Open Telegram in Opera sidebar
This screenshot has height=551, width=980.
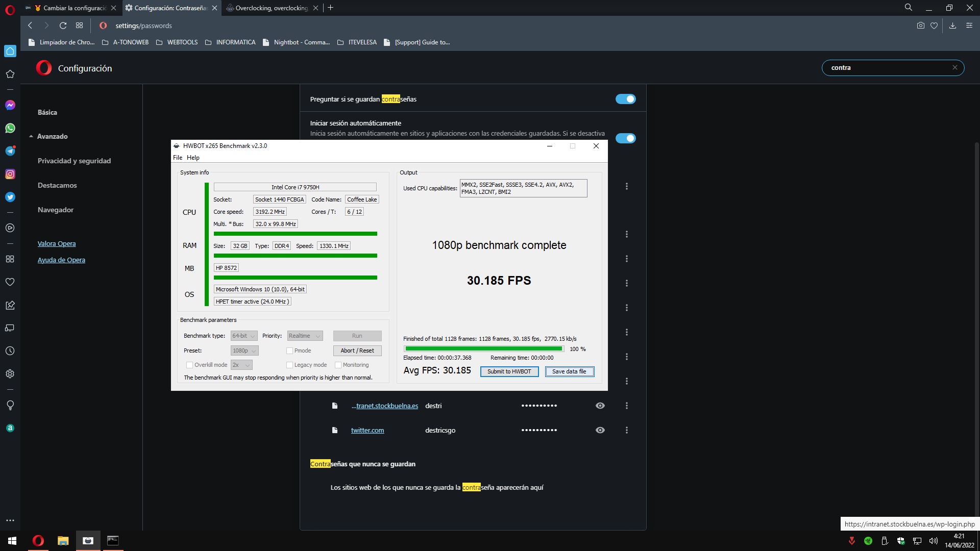point(10,151)
